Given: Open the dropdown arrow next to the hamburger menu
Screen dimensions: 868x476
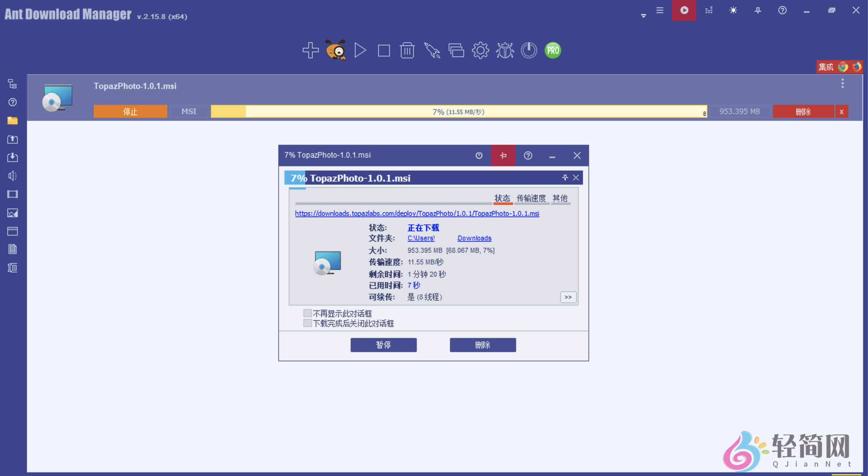Looking at the screenshot, I should (643, 15).
